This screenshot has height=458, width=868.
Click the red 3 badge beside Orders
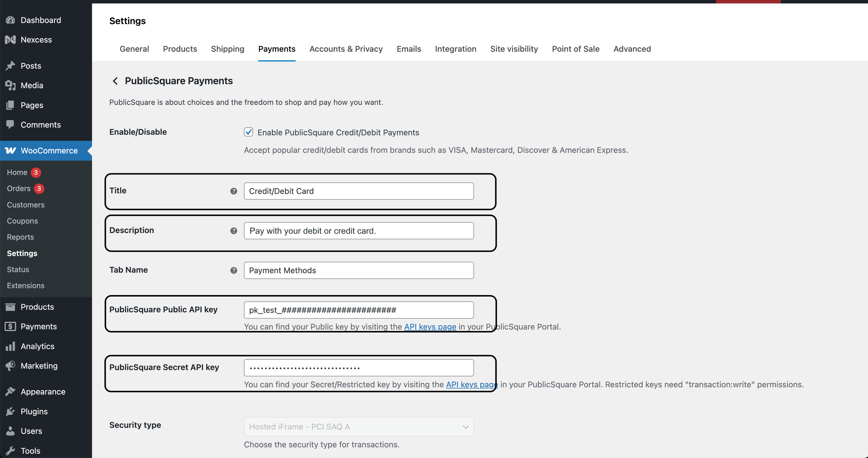click(x=39, y=188)
